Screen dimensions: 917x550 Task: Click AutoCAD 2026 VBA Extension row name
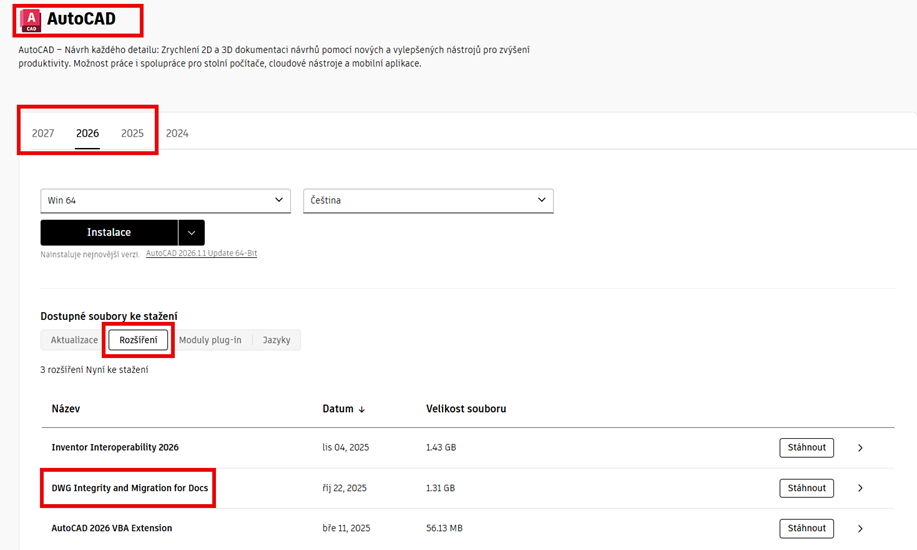[112, 528]
